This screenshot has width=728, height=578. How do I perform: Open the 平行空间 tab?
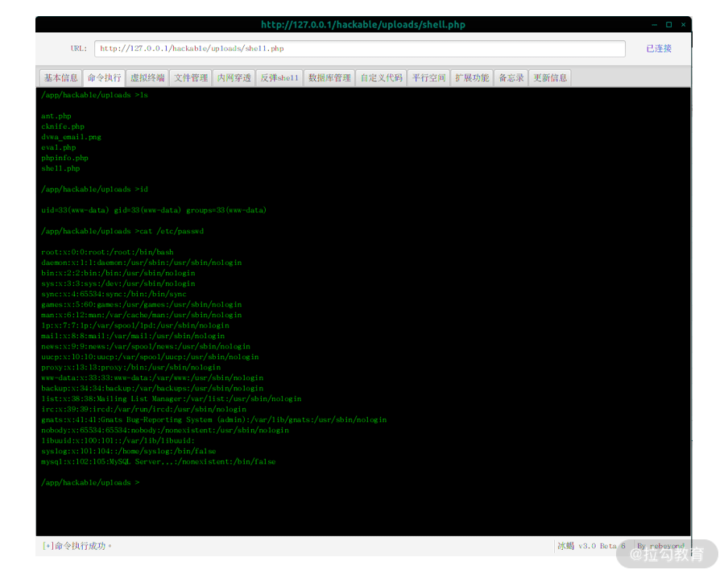[x=428, y=77]
